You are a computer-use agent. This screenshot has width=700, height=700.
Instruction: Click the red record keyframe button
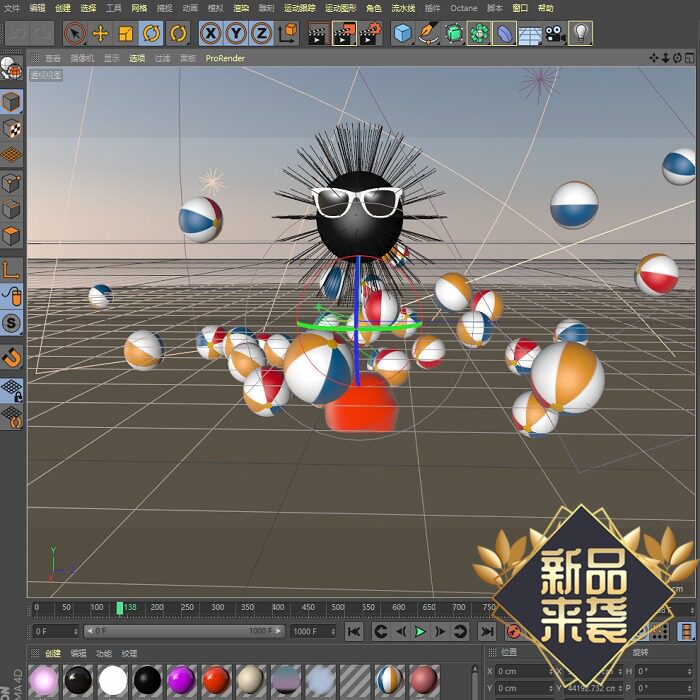514,631
